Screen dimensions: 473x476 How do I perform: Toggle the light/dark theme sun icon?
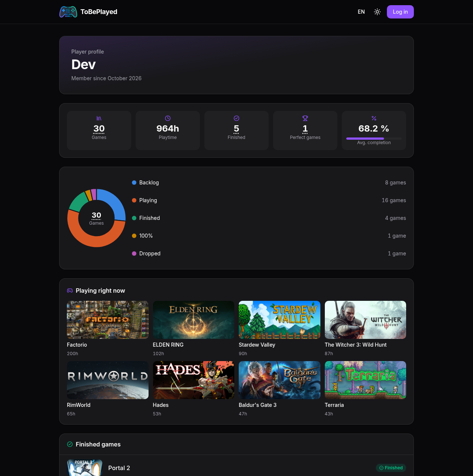tap(377, 12)
